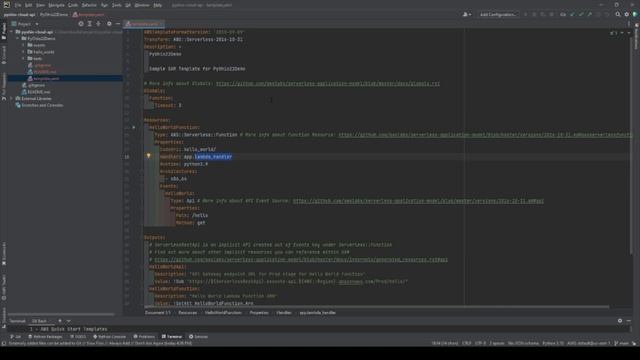Select Scratches and Consoles node

[39, 105]
